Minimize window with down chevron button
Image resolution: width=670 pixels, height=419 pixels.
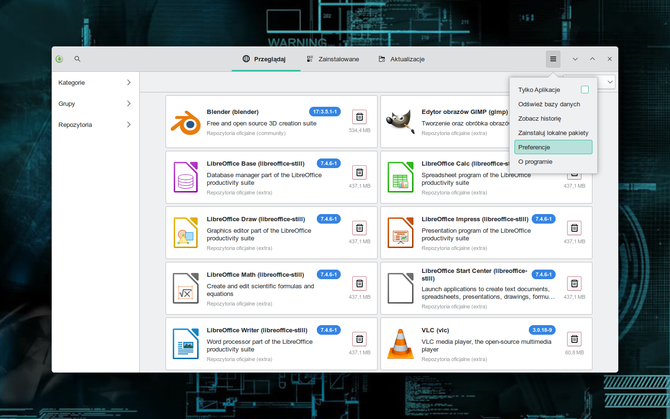coord(575,59)
